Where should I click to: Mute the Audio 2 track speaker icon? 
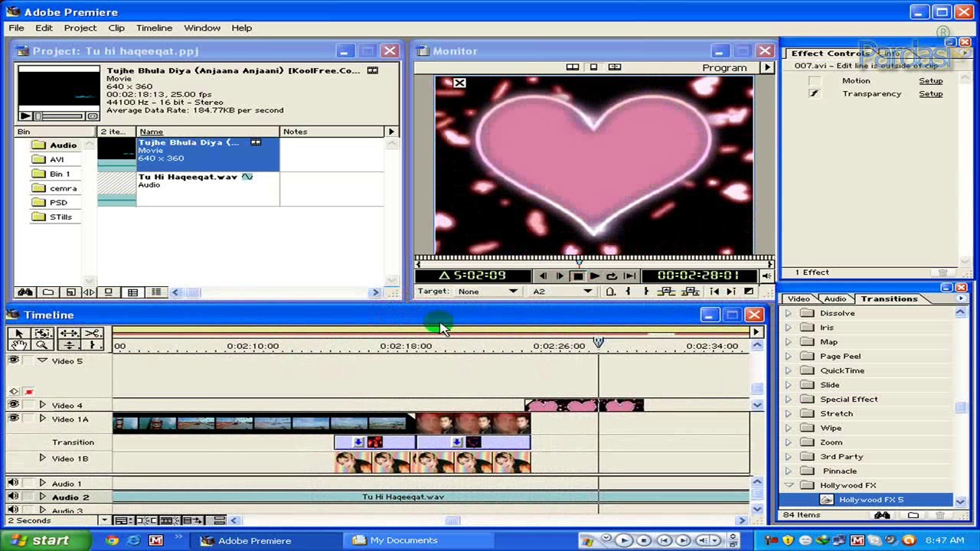(x=13, y=497)
